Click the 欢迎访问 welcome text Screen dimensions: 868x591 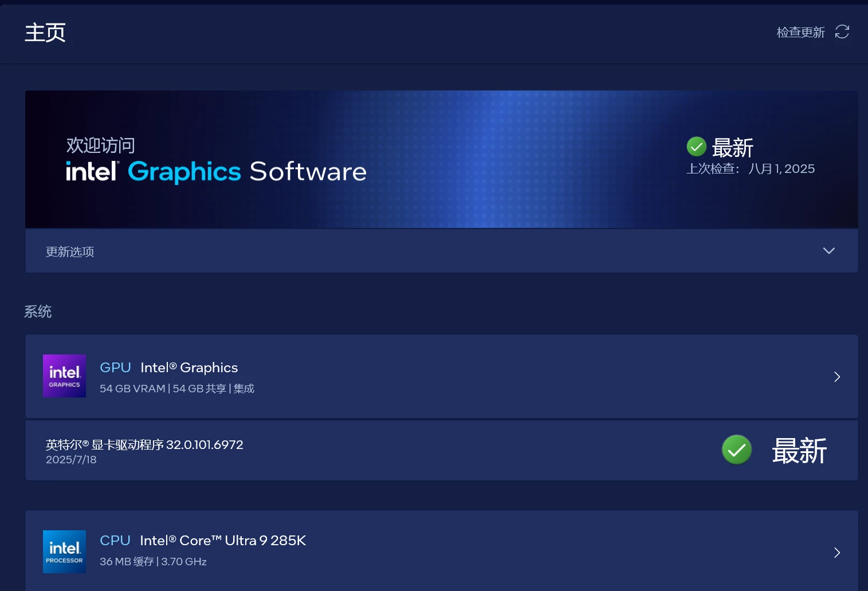(101, 145)
